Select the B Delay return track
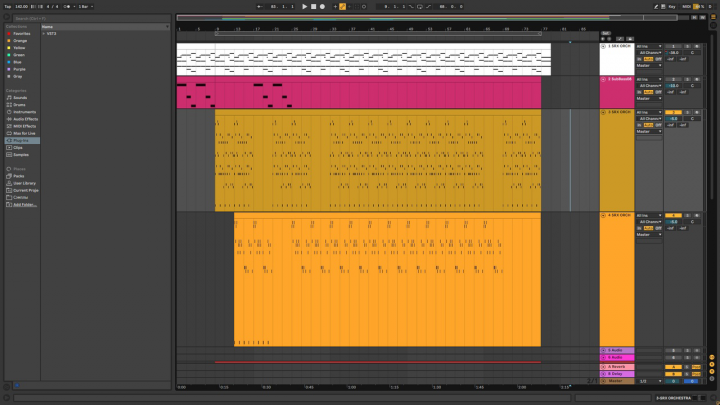The height and width of the screenshot is (405, 720). (617, 374)
